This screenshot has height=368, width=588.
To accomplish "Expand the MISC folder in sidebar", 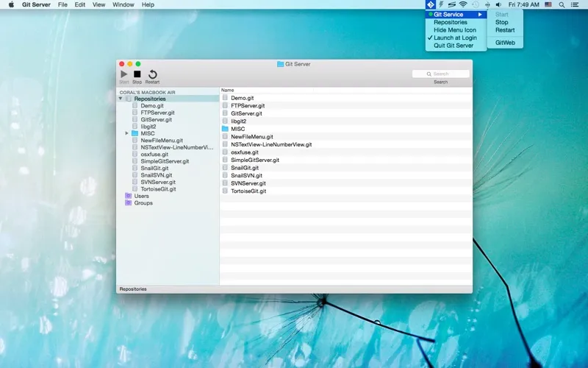I will click(x=126, y=133).
